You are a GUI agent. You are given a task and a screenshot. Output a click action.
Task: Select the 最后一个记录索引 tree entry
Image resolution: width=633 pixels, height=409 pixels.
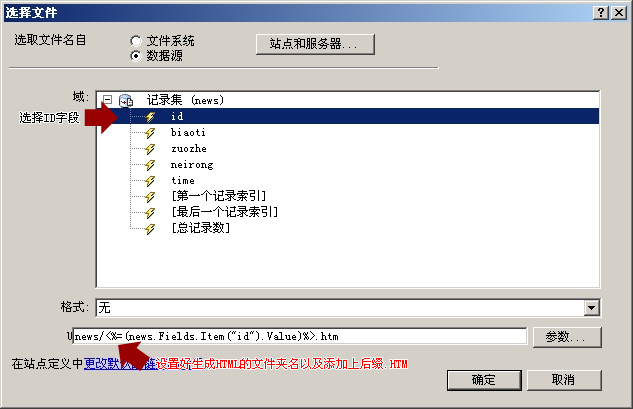[x=225, y=212]
